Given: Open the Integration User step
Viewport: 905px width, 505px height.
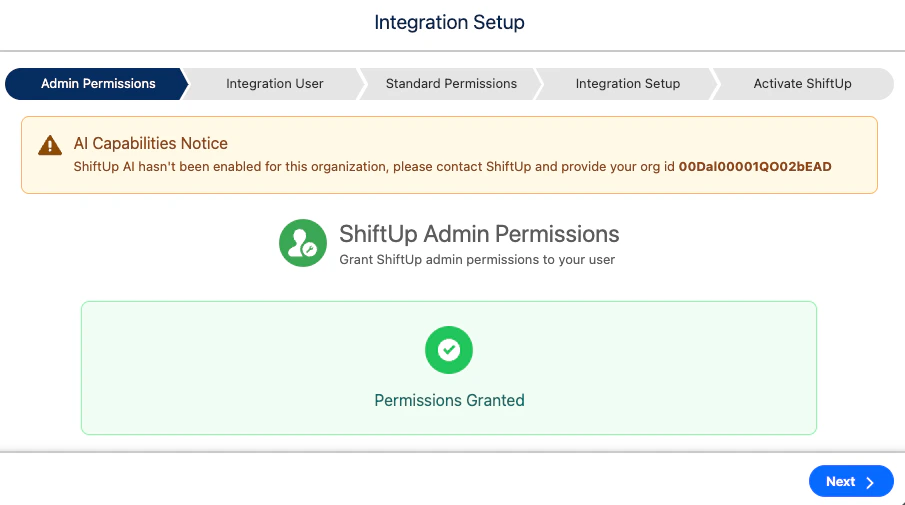Looking at the screenshot, I should 274,84.
